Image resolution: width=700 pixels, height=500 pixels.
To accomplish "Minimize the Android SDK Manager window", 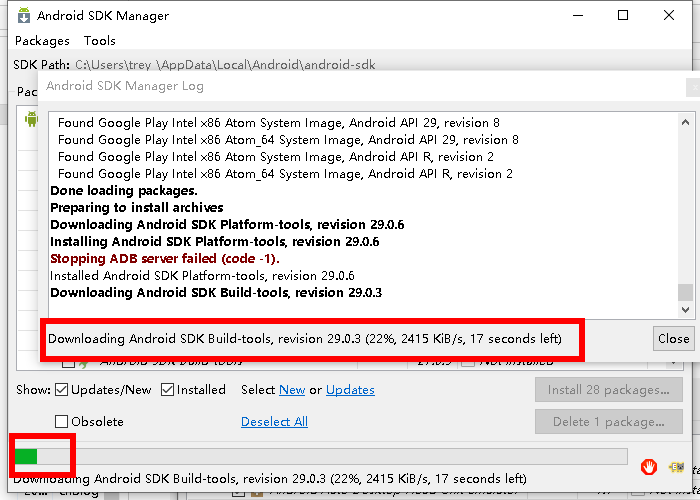I will pos(578,15).
